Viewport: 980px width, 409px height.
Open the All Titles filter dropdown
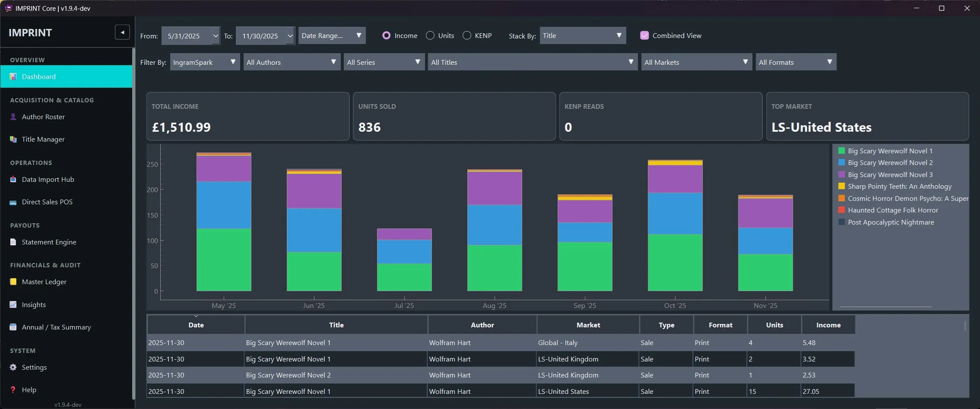point(533,62)
